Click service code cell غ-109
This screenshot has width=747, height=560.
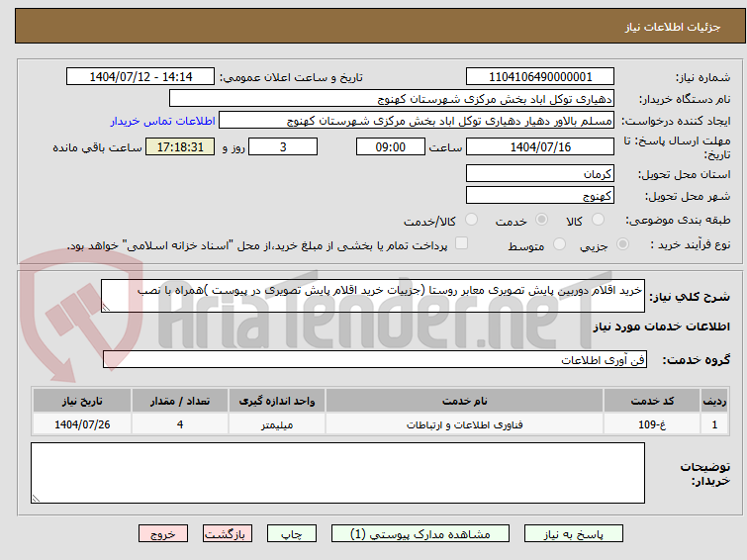point(651,424)
